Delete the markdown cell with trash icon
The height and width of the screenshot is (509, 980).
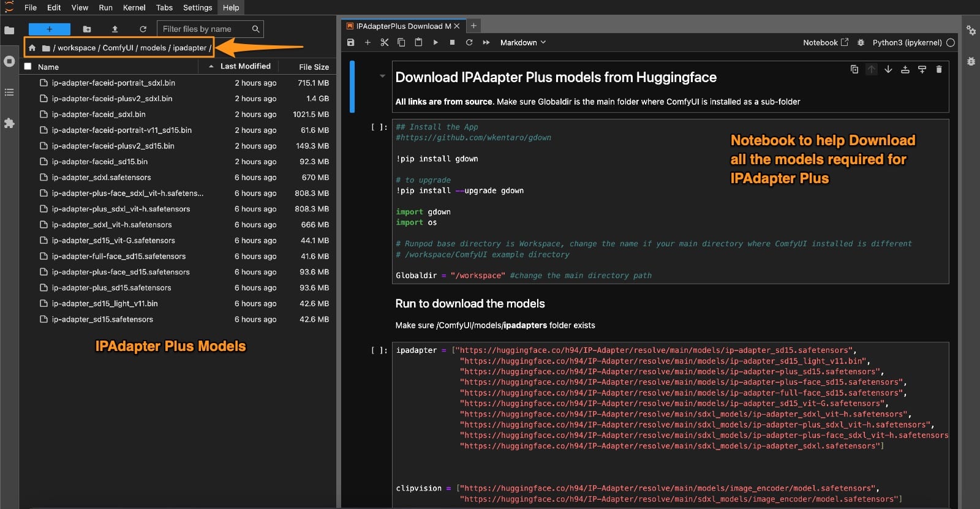coord(939,69)
